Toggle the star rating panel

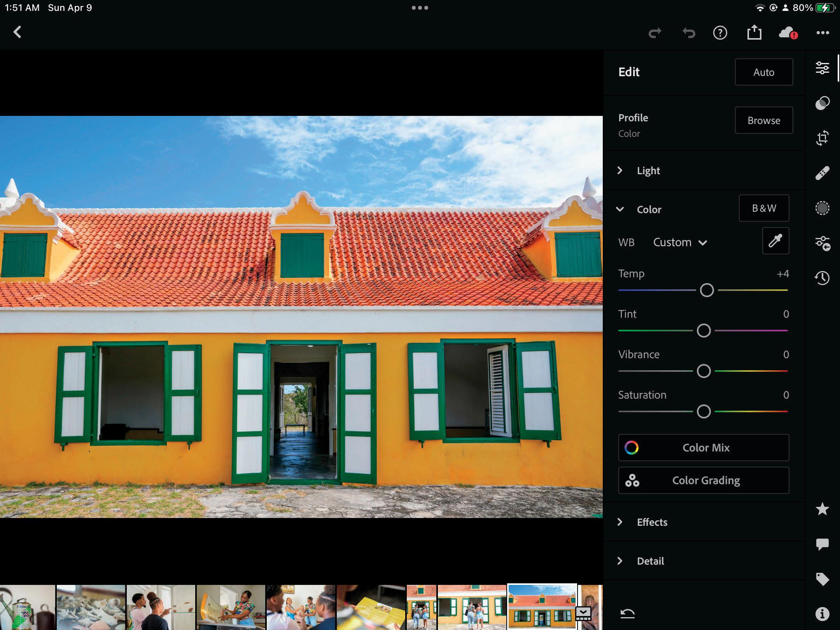click(822, 509)
